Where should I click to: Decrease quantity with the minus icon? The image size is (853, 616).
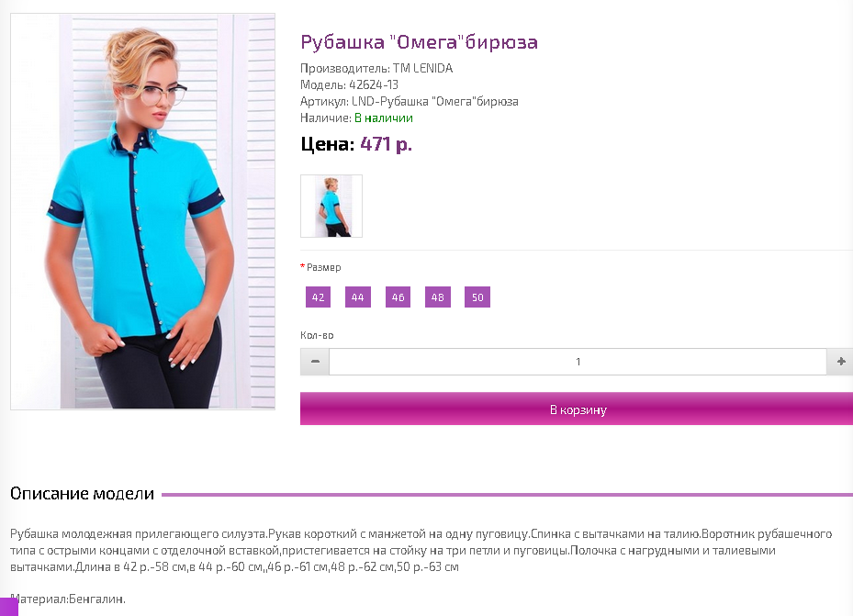point(315,362)
